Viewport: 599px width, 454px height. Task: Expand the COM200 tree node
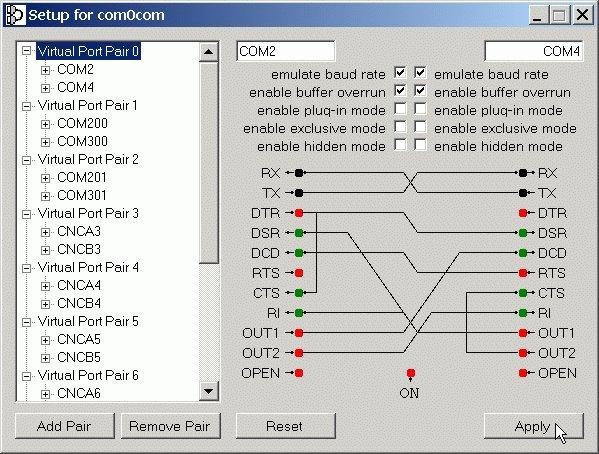coord(45,124)
